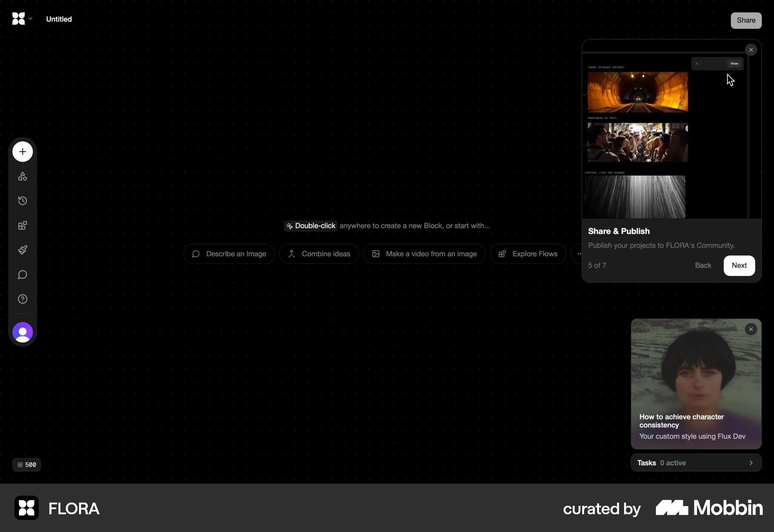Image resolution: width=774 pixels, height=532 pixels.
Task: Open the more options ellipsis in the action bar
Action: pyautogui.click(x=579, y=254)
